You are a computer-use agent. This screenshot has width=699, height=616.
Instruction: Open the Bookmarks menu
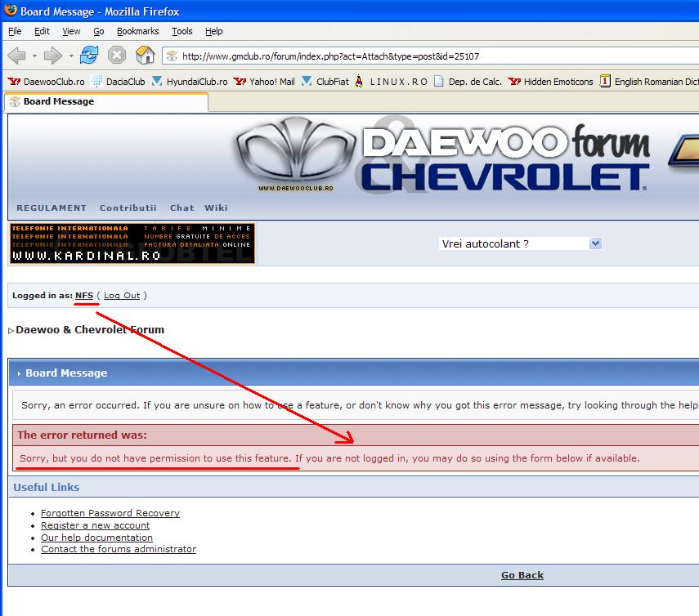click(137, 31)
